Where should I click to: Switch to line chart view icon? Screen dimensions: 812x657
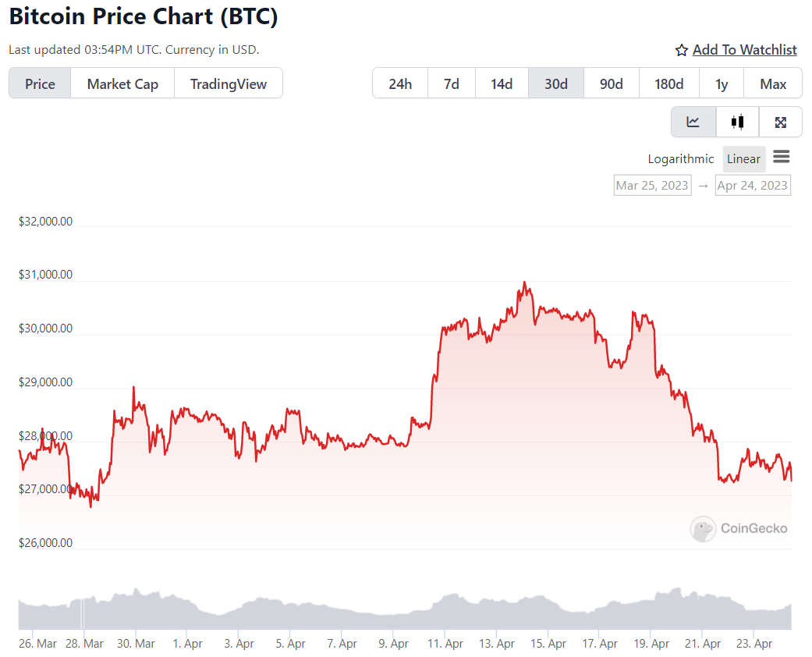click(x=693, y=122)
